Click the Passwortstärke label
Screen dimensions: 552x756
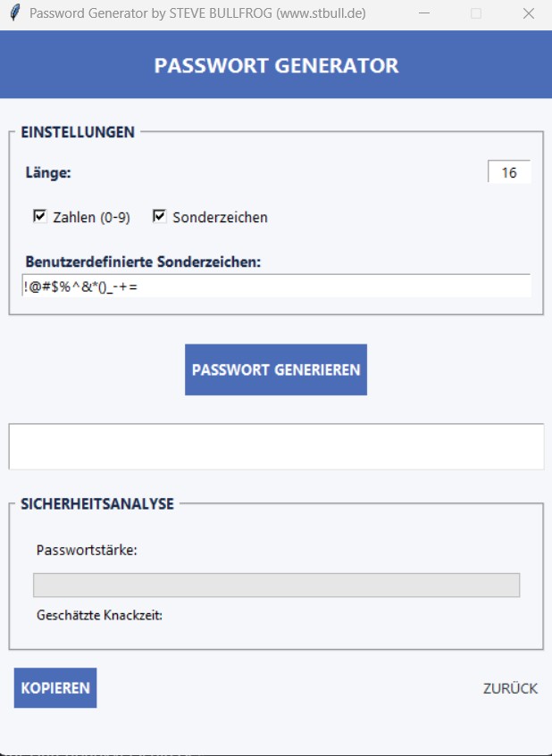(x=86, y=552)
